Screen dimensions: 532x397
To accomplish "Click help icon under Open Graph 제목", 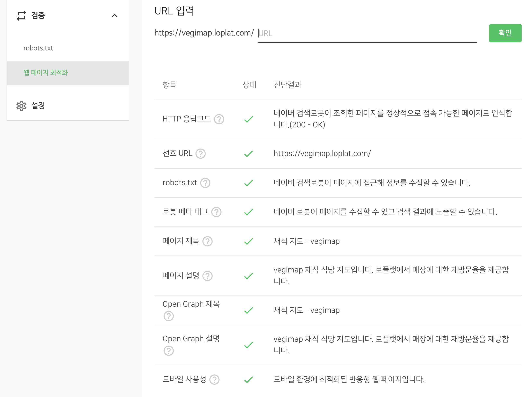I will pyautogui.click(x=169, y=316).
